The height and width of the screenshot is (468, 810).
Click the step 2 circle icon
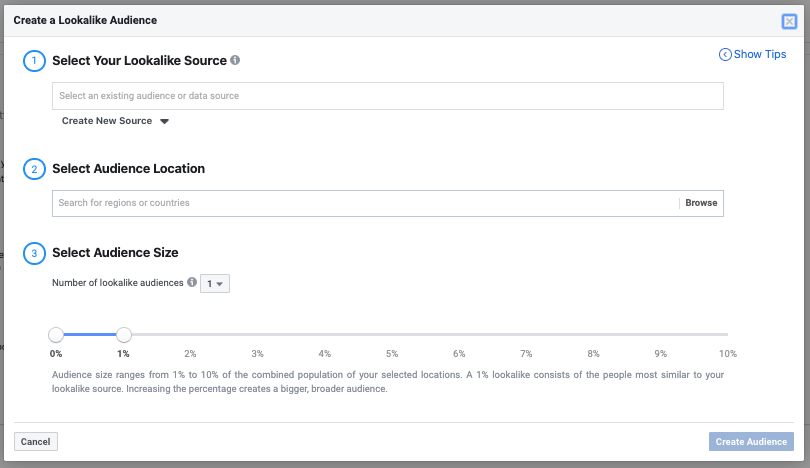click(34, 170)
